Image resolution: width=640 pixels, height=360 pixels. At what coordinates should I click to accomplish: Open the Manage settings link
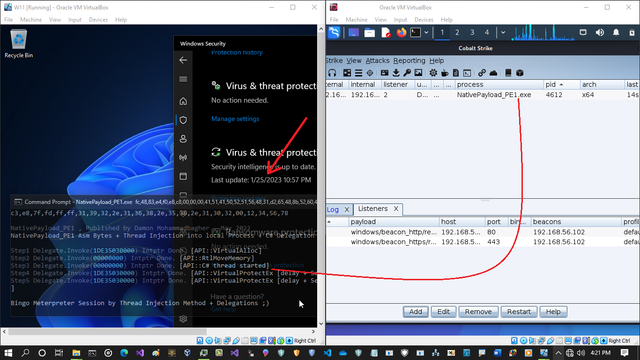tap(235, 119)
